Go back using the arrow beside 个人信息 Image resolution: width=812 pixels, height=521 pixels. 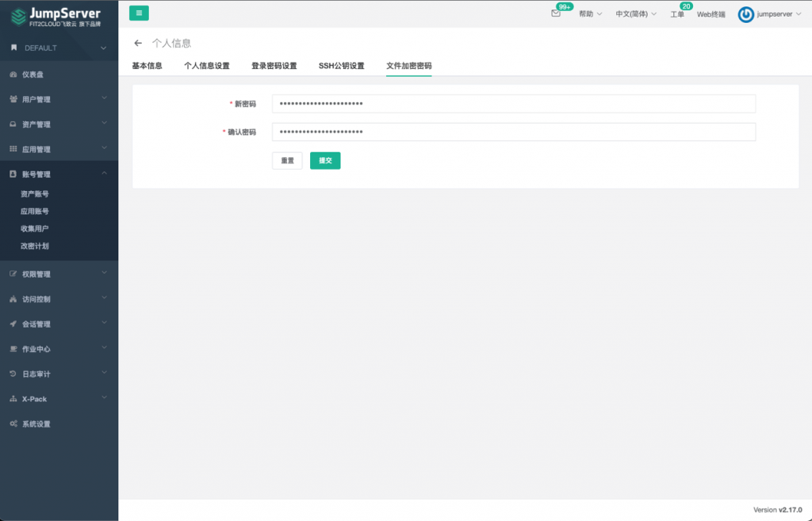tap(138, 43)
